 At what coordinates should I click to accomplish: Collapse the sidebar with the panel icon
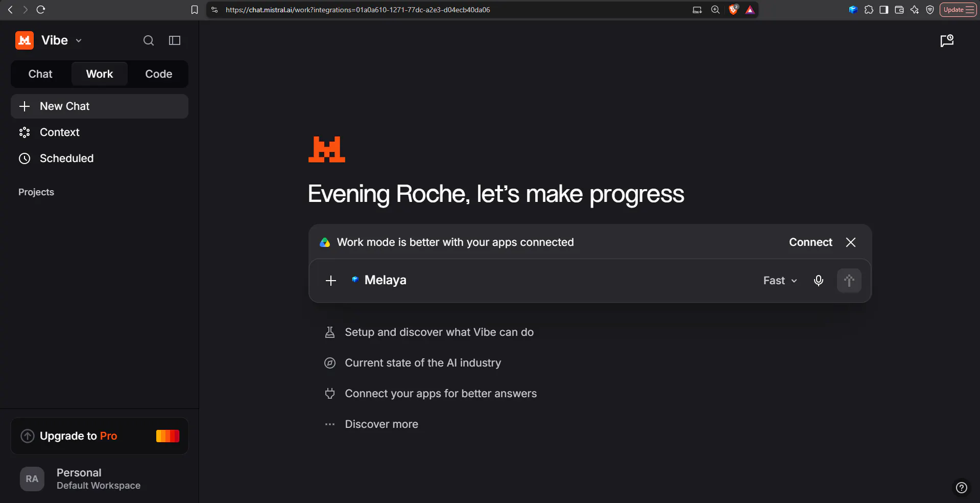(x=175, y=40)
